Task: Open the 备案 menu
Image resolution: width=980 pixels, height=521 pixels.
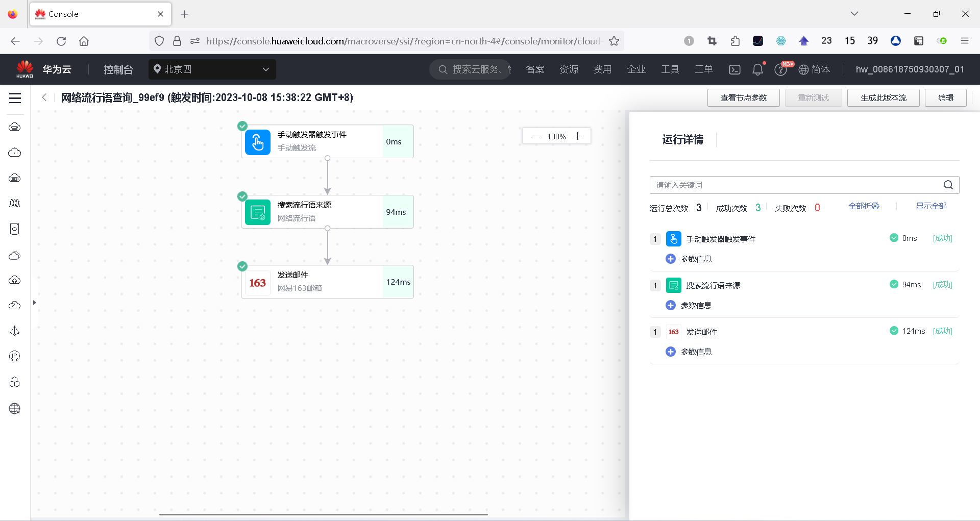Action: pos(535,69)
